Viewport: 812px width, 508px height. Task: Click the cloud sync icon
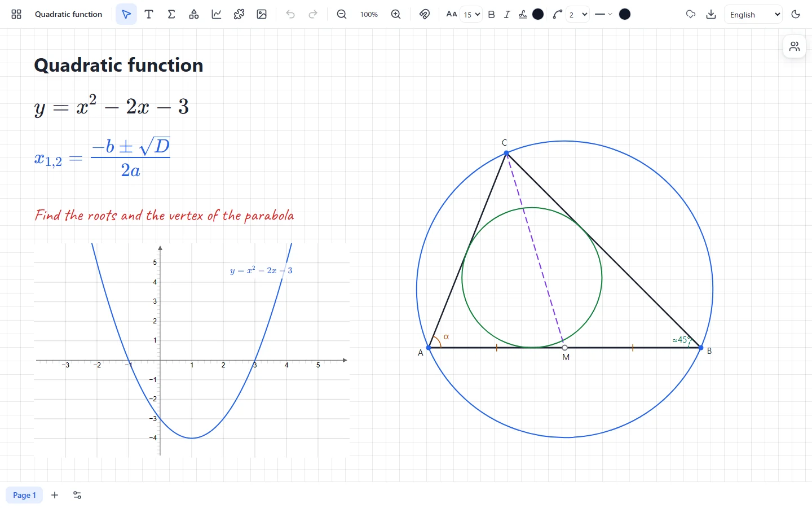(x=691, y=14)
